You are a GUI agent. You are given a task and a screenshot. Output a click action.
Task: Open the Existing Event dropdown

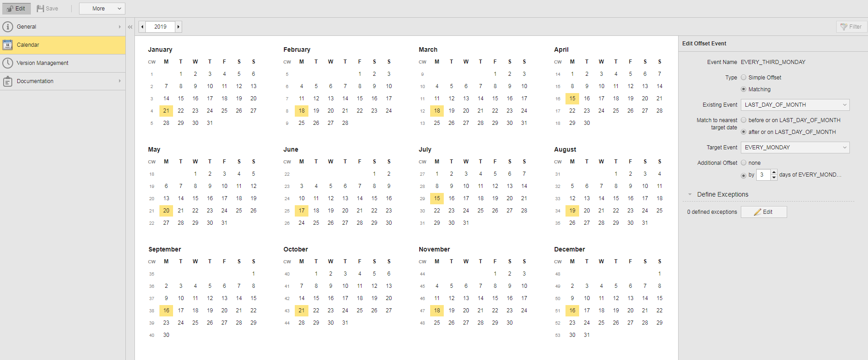coord(795,105)
